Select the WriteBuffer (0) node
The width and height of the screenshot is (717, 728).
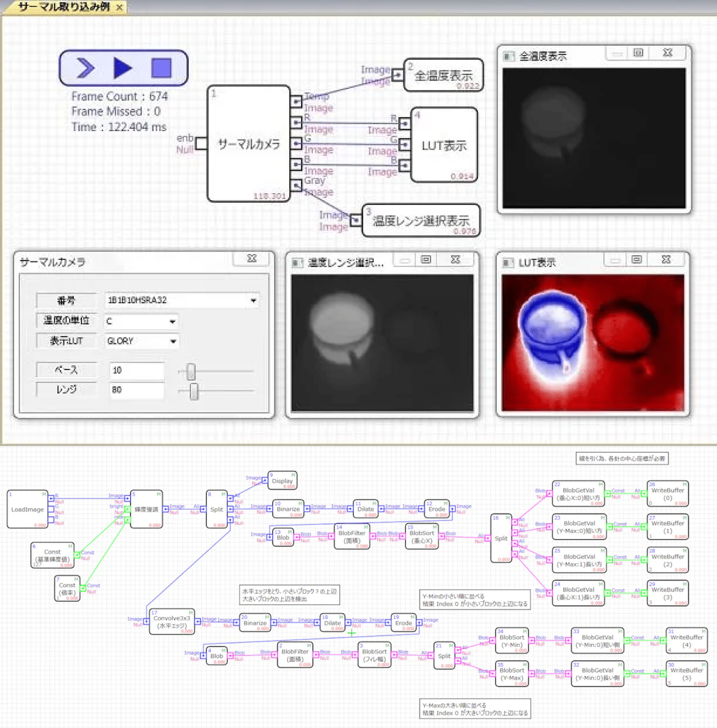(x=668, y=494)
